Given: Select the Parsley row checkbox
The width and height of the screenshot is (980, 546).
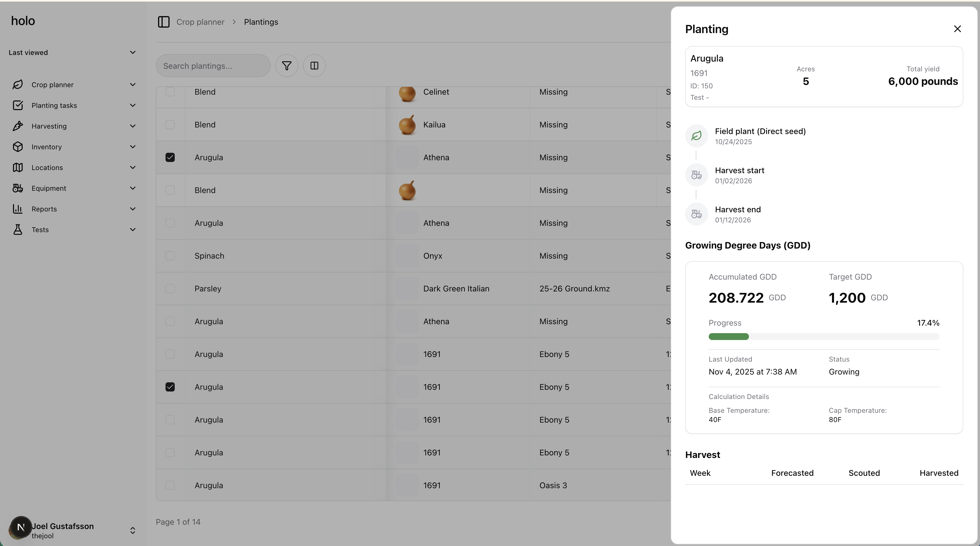Looking at the screenshot, I should point(170,289).
